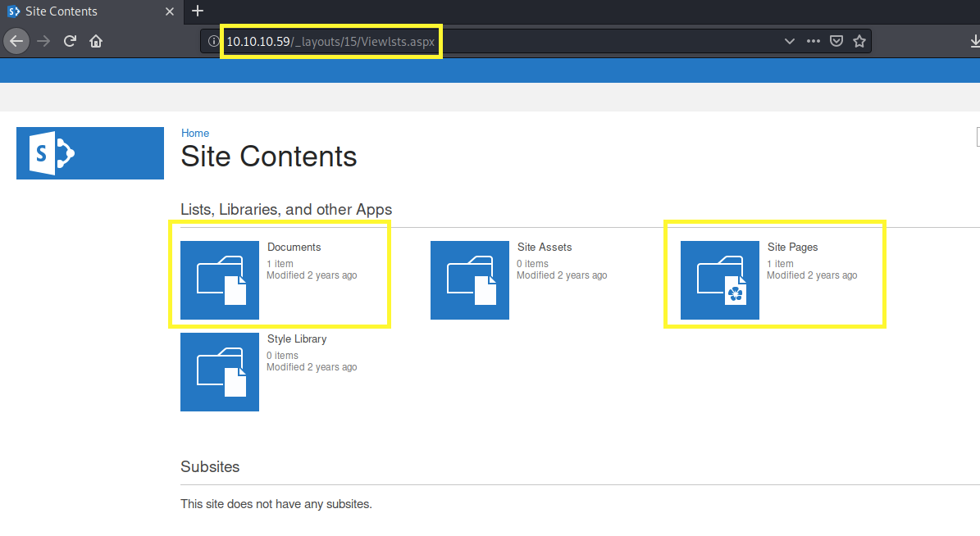Click the Documents title link
Viewport: 980px width, 536px height.
(294, 247)
